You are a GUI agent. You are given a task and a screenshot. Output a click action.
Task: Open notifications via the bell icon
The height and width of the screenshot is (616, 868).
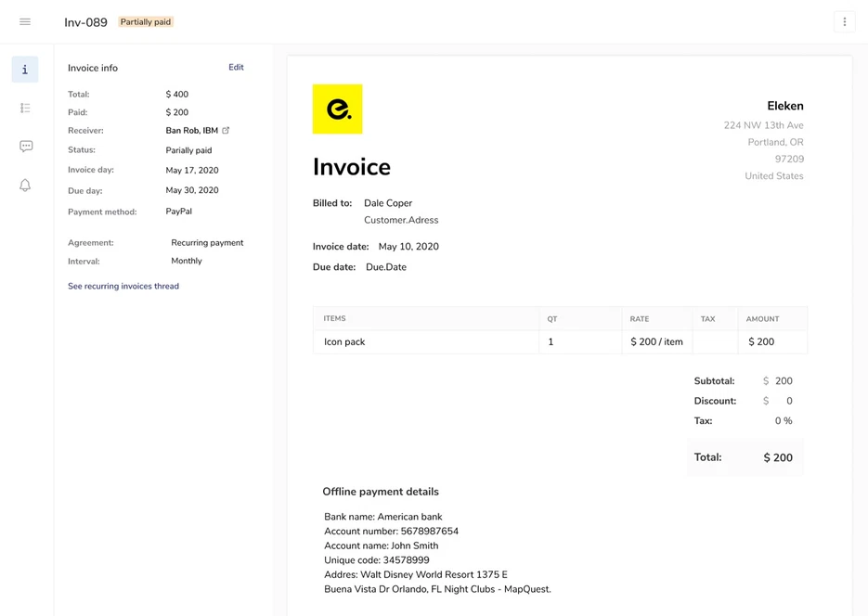25,185
